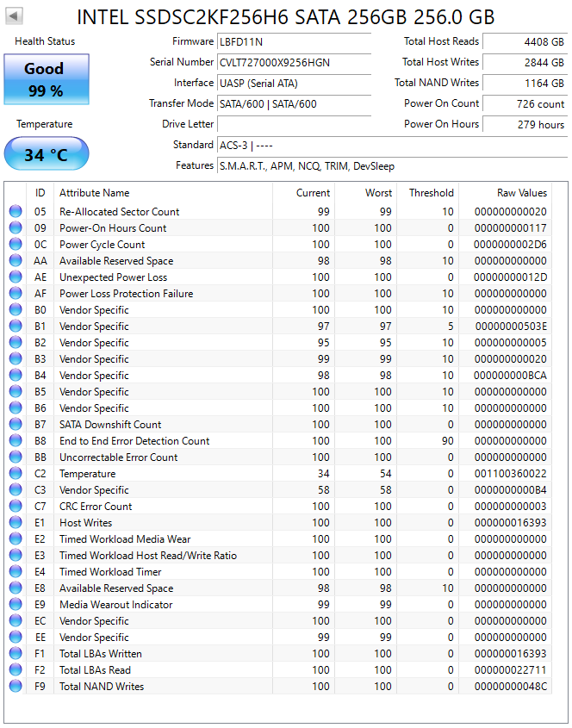Click status orb for Power Loss Protection Failure

(x=16, y=294)
